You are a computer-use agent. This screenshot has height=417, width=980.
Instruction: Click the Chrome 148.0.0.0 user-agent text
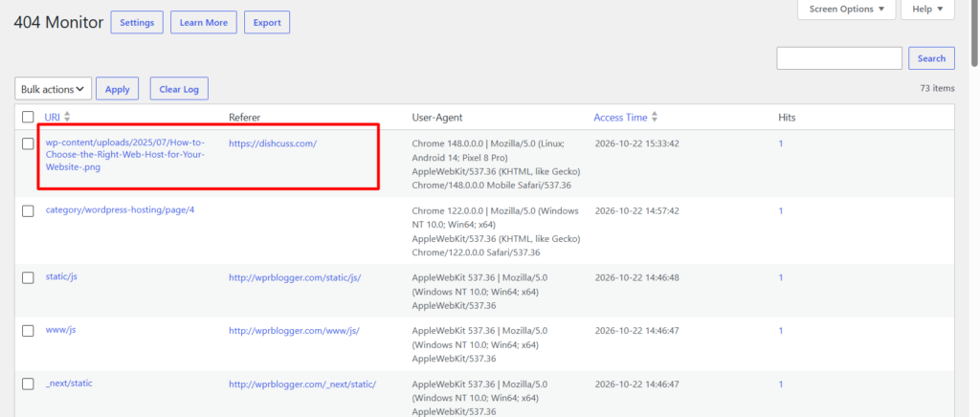click(497, 165)
